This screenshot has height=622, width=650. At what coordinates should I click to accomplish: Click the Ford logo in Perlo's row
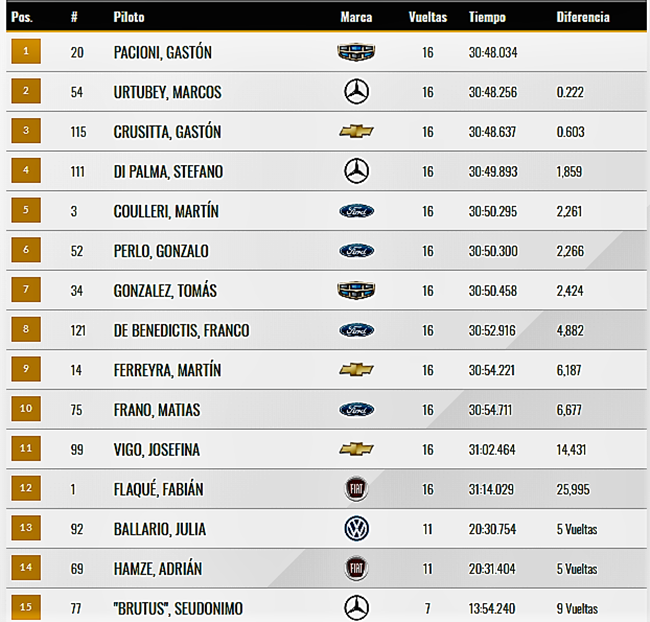pos(357,251)
